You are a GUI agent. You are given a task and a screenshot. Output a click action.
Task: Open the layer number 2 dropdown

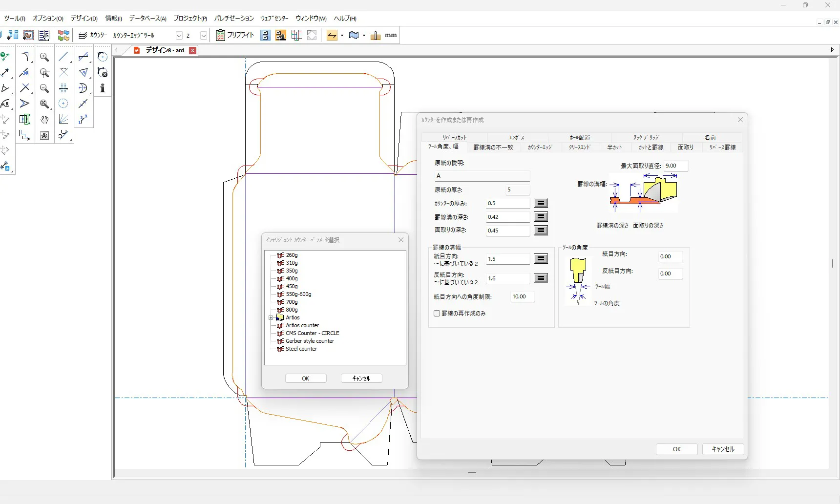coord(204,36)
